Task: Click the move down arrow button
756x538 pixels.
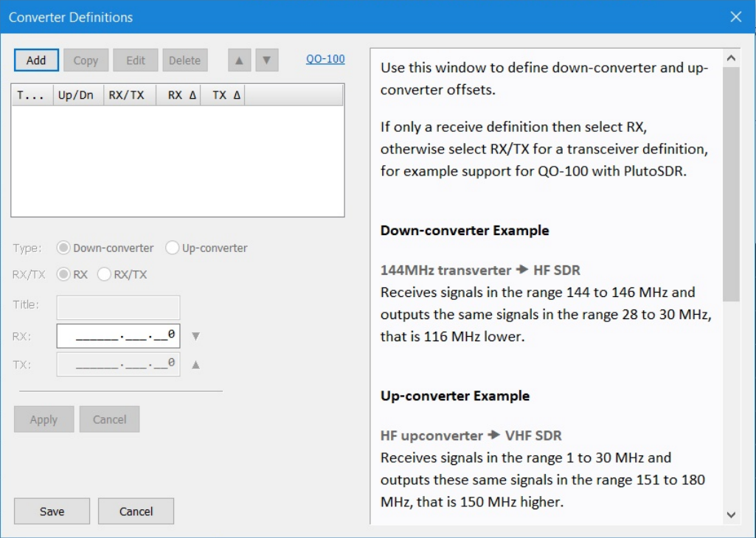Action: [267, 60]
